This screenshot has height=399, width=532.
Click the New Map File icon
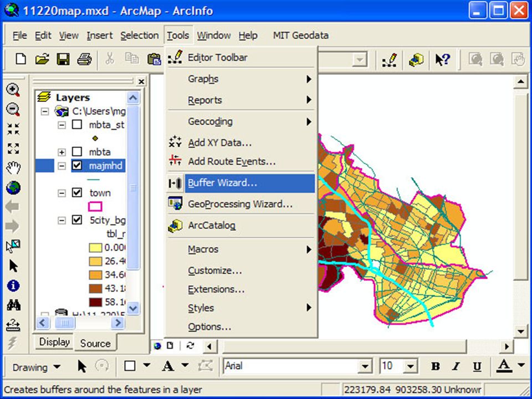[21, 59]
